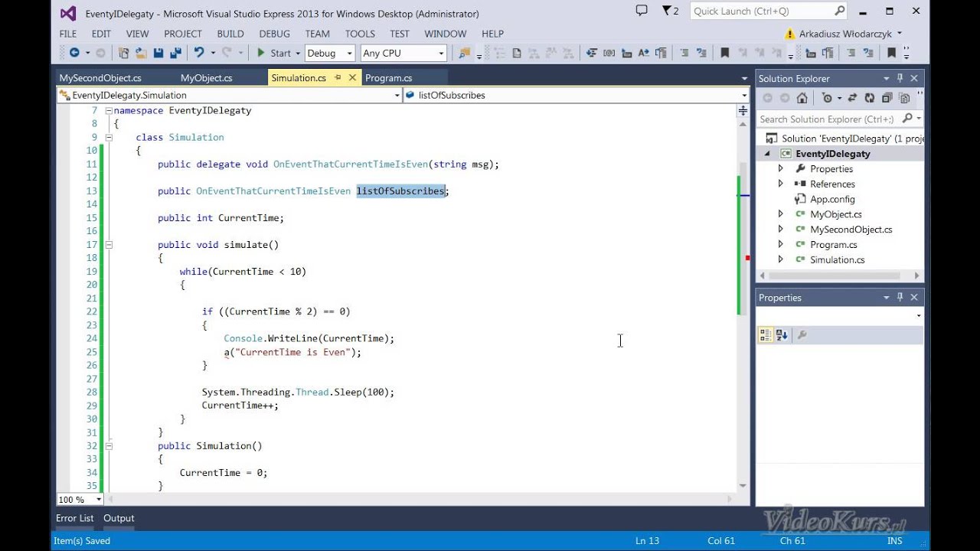The height and width of the screenshot is (551, 980).
Task: Select the Categorized view in Properties panel
Action: point(765,334)
